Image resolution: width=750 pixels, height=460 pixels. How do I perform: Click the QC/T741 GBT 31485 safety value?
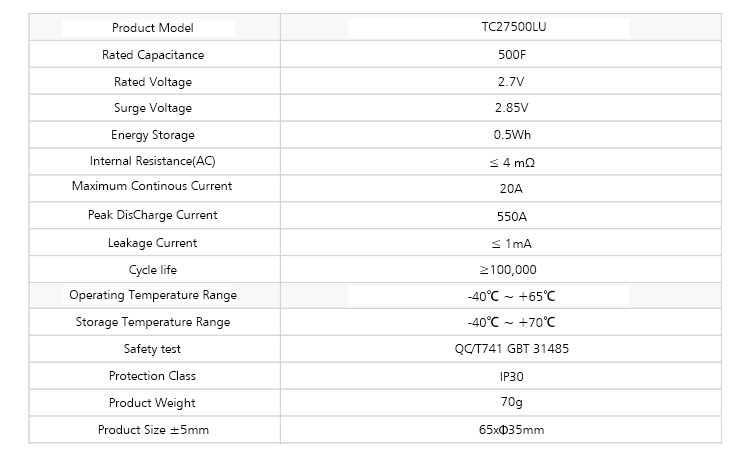(x=509, y=349)
